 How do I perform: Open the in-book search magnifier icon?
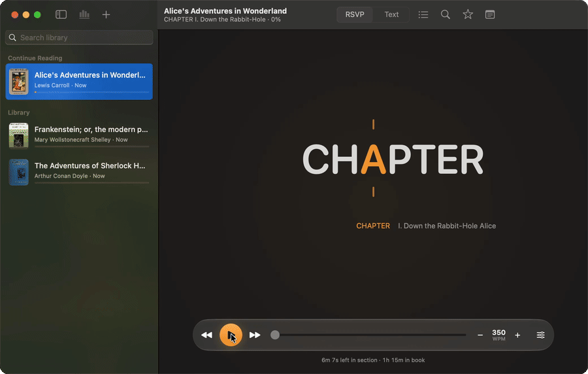[445, 14]
